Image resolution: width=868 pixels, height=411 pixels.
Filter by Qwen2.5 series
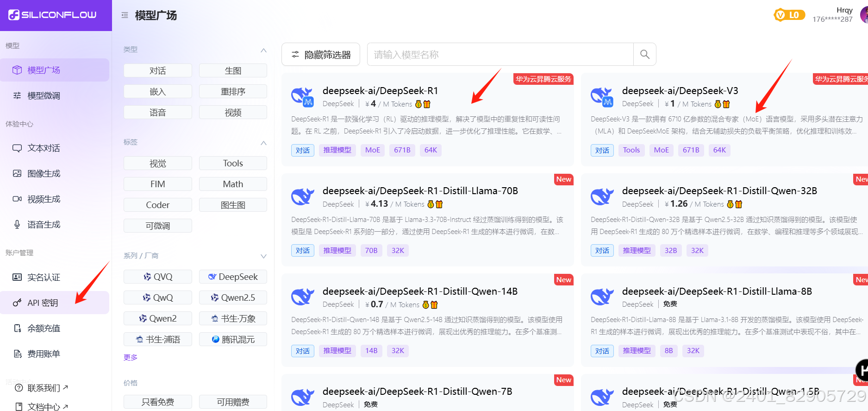[233, 297]
